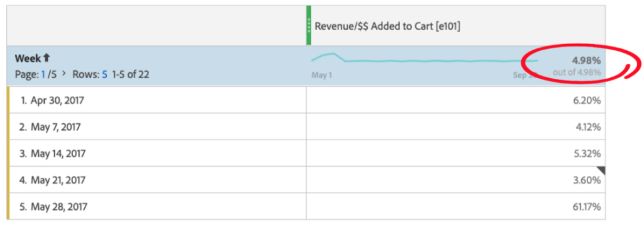644x230 pixels.
Task: Click the 6.20% value cell
Action: (456, 100)
